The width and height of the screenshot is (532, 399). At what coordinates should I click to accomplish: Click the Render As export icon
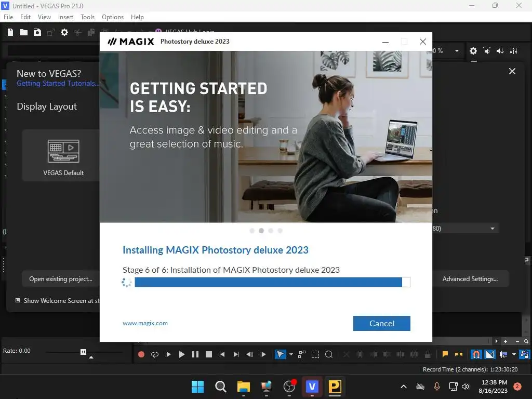[51, 32]
